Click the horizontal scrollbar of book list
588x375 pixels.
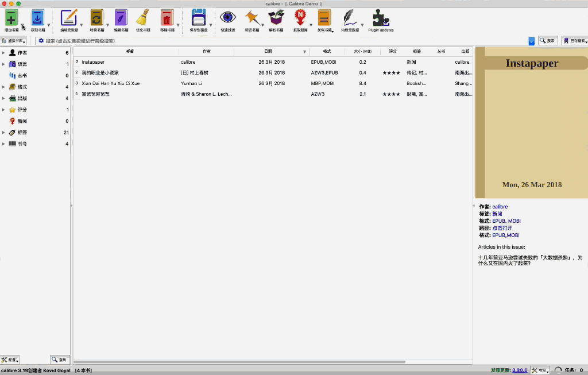239,362
